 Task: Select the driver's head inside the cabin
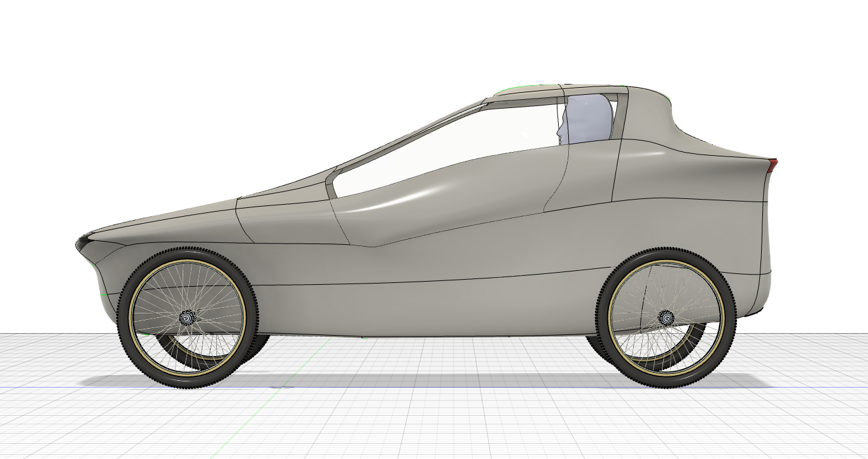click(585, 121)
